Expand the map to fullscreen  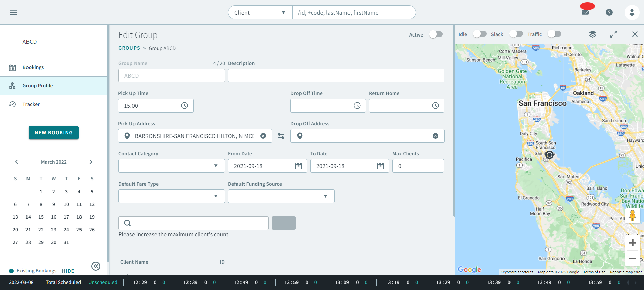coord(613,34)
